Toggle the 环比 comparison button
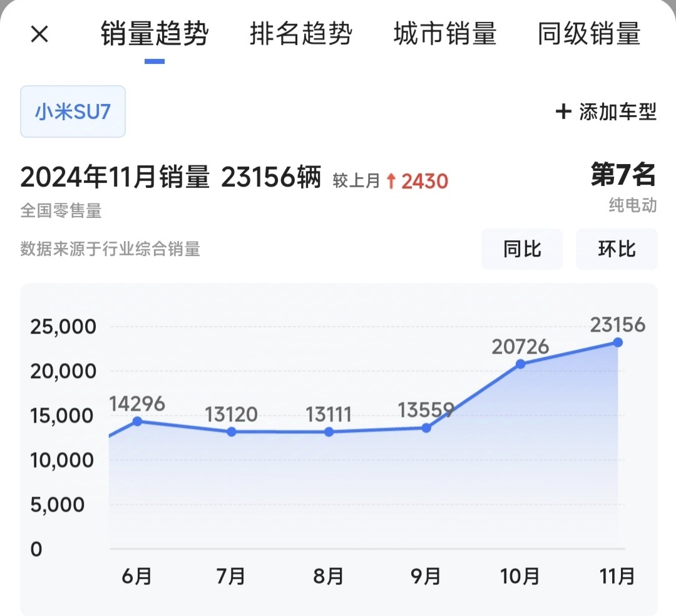This screenshot has width=676, height=616. tap(617, 249)
